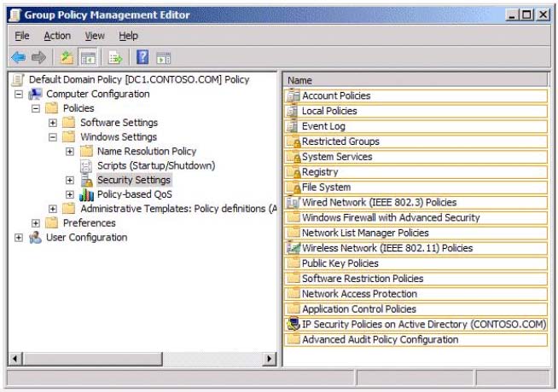The width and height of the screenshot is (558, 392).
Task: Select Windows Settings in the tree
Action: point(119,137)
